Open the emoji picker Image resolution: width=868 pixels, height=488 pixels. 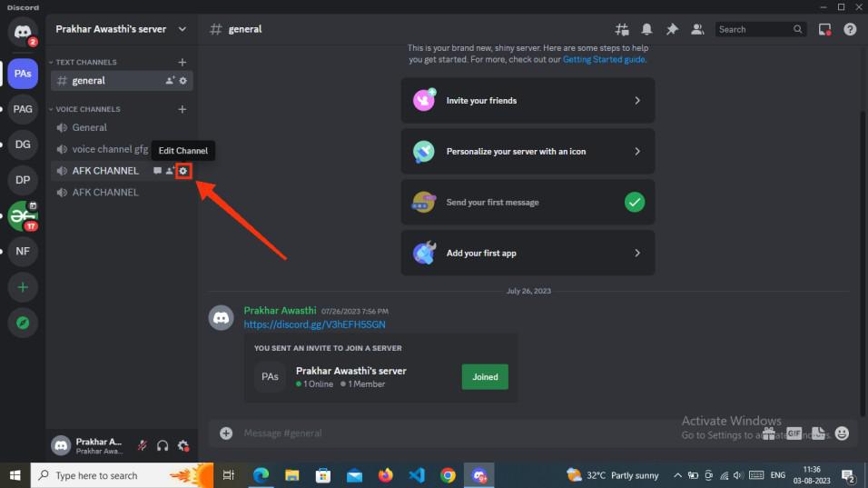[x=842, y=433]
